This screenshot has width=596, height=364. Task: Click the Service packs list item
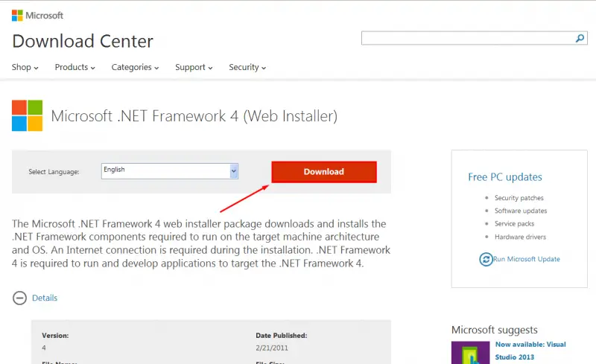514,224
